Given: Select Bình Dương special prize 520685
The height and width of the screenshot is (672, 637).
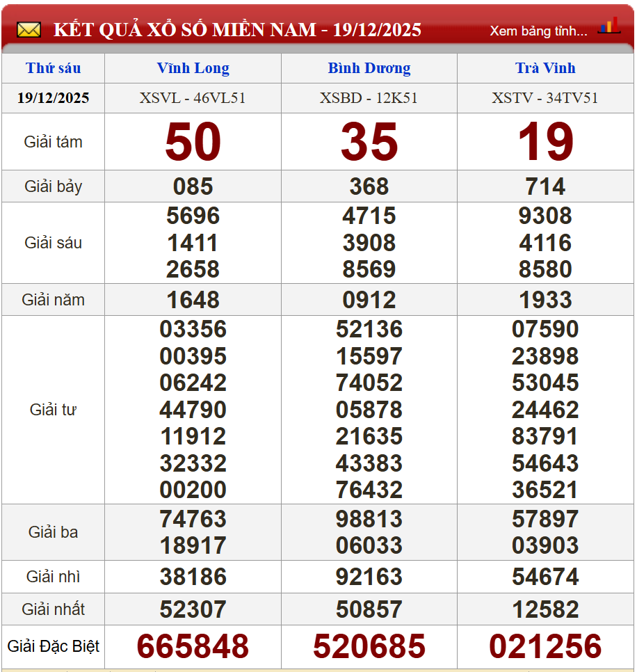Looking at the screenshot, I should 369,646.
